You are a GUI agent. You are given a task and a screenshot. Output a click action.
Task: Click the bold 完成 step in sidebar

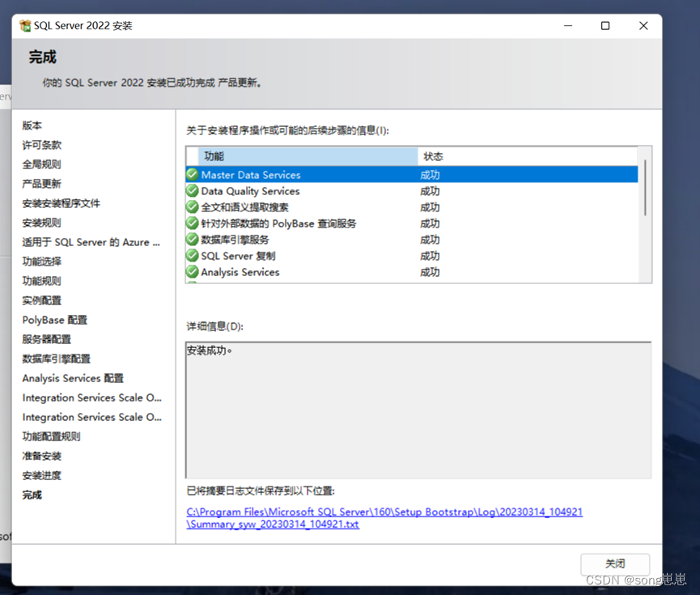[x=32, y=495]
